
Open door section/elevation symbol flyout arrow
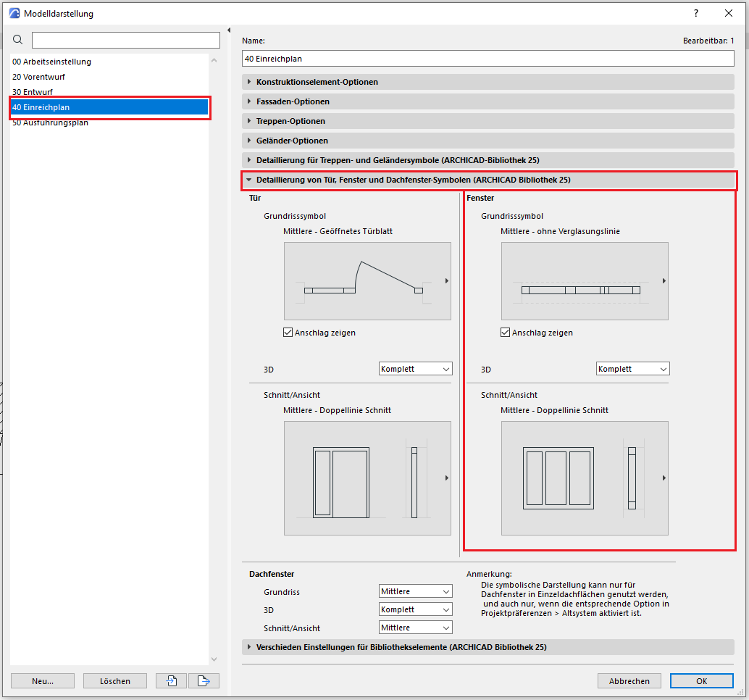tap(447, 478)
